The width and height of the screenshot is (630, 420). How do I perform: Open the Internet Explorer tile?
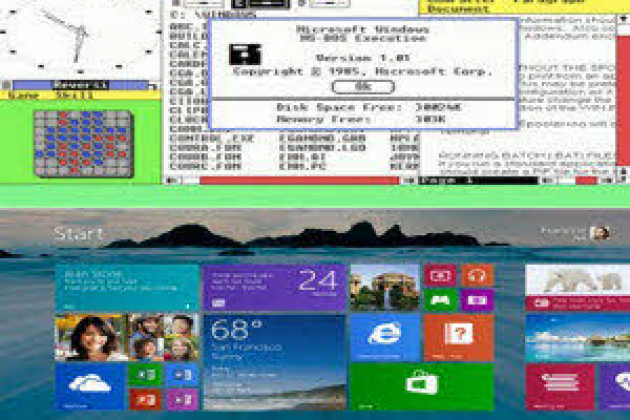(385, 337)
